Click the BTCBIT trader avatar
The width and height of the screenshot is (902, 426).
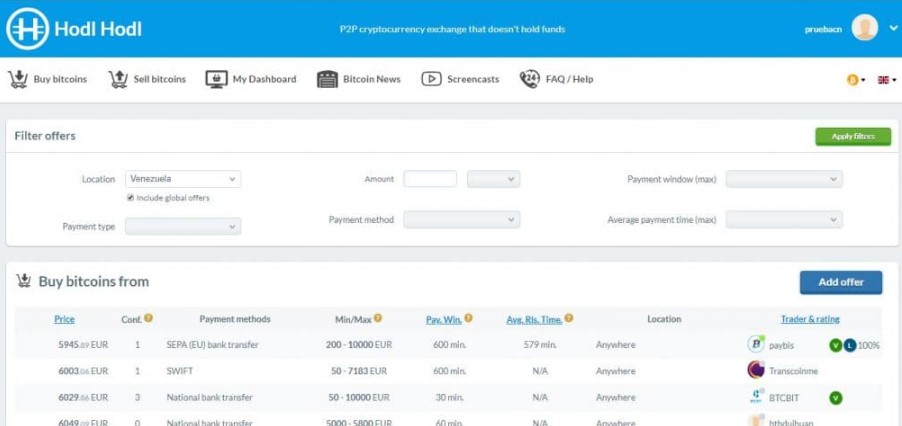pos(756,396)
